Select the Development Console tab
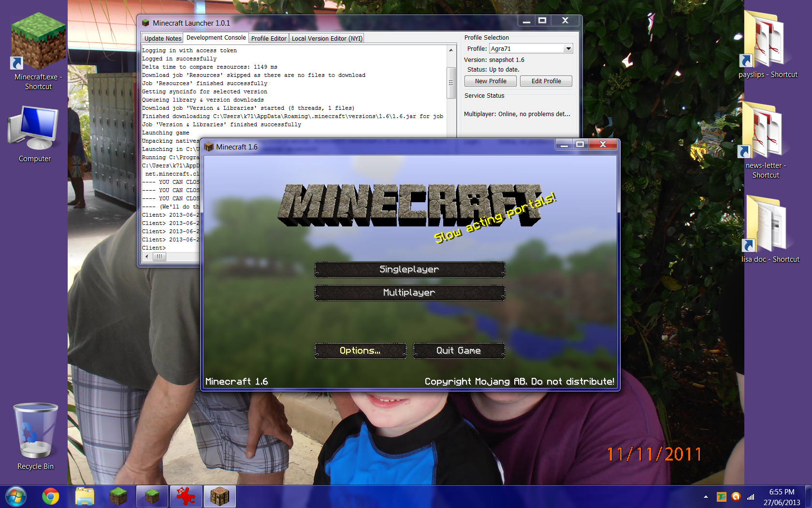Screen dimensions: 812x508 216,38
